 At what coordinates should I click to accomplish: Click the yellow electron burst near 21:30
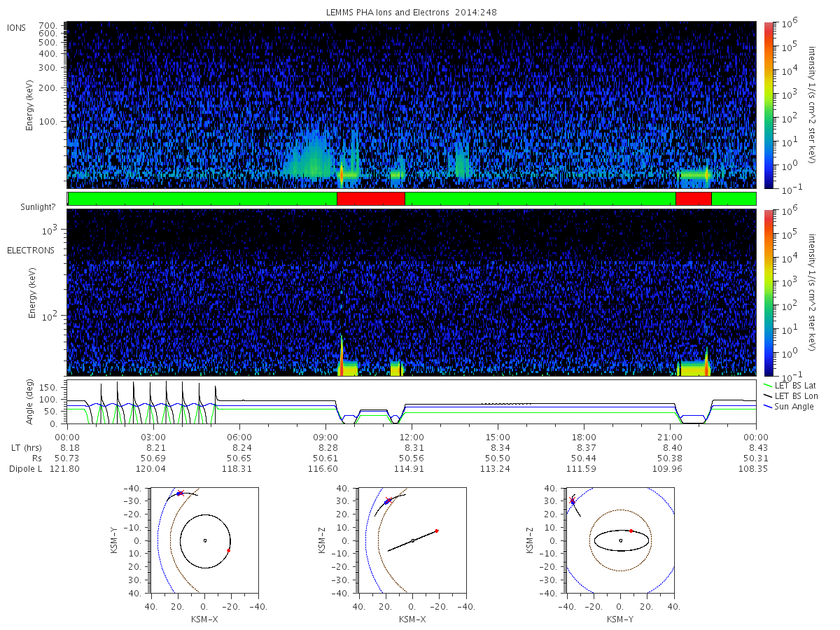[x=694, y=368]
